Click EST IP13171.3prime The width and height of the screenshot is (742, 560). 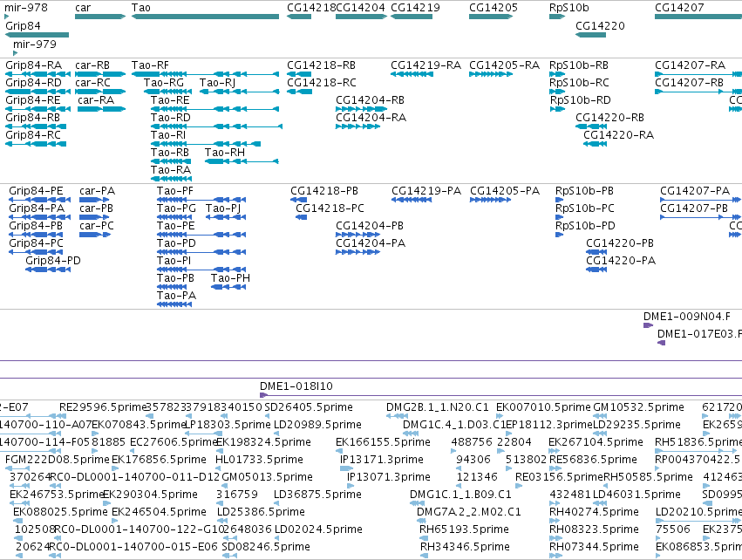tap(346, 468)
